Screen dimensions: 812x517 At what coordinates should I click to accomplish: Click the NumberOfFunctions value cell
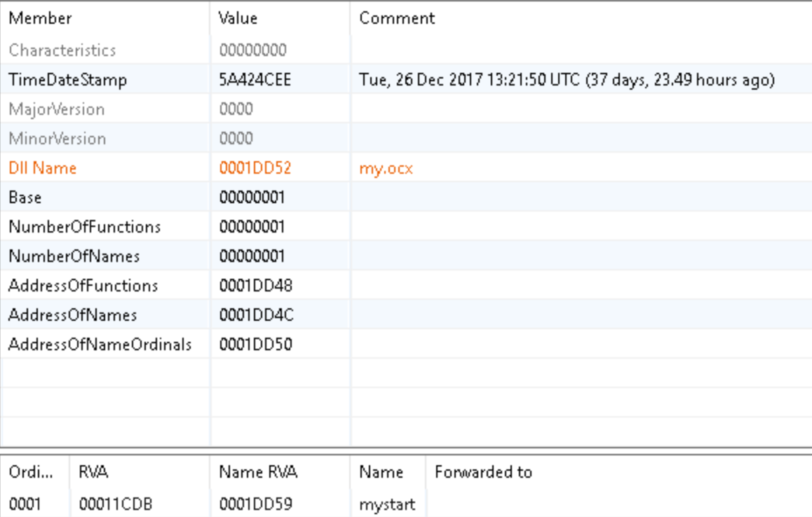click(252, 227)
